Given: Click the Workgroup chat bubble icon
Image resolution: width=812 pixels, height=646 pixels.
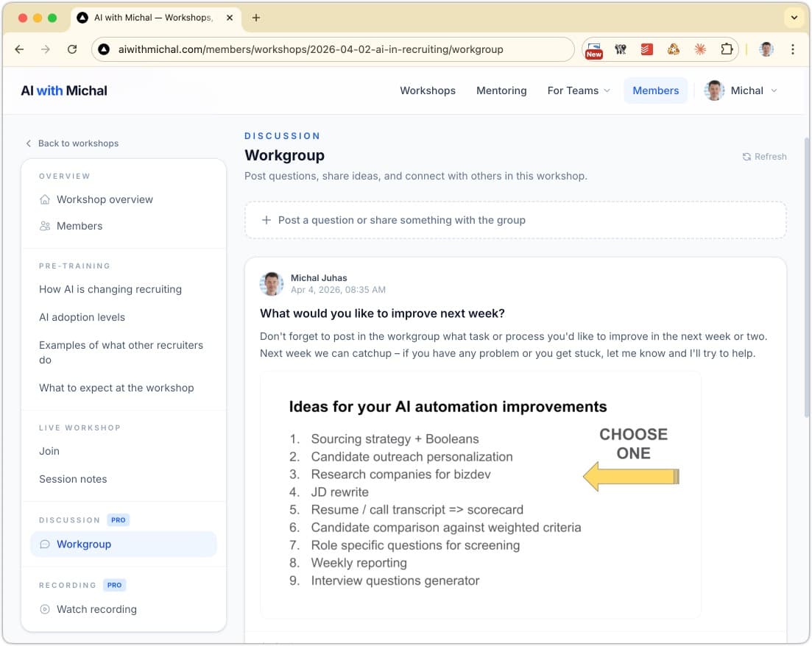Looking at the screenshot, I should tap(45, 544).
